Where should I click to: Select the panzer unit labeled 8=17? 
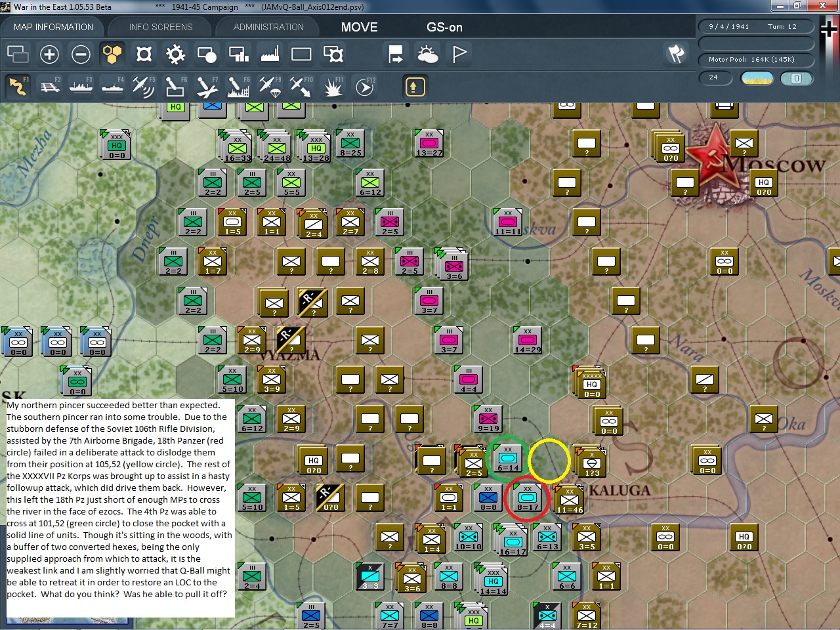(x=527, y=498)
